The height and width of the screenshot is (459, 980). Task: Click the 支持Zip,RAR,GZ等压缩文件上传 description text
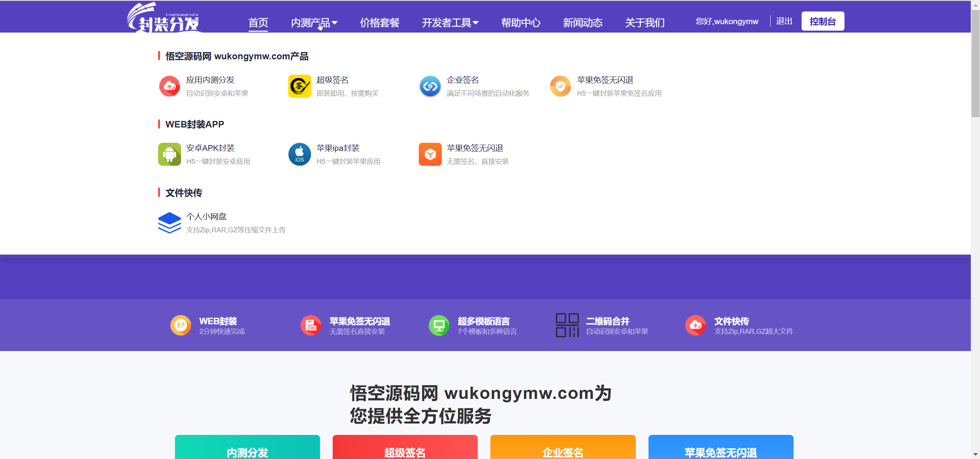coord(236,230)
